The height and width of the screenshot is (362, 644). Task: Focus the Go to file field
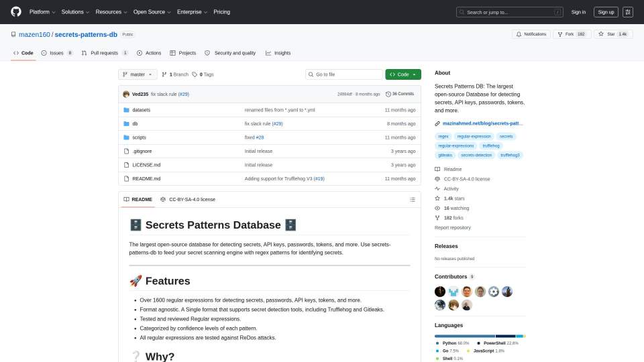point(344,74)
